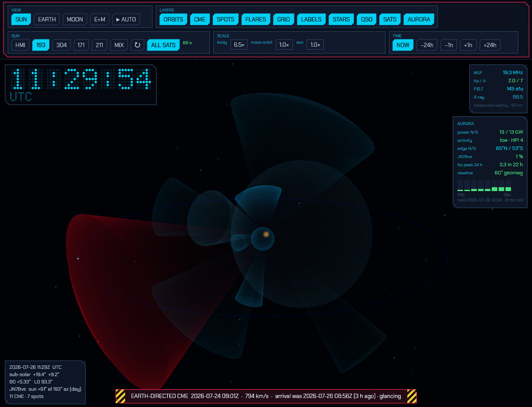Choose the 304 wavelength
The image size is (532, 407).
coord(62,45)
